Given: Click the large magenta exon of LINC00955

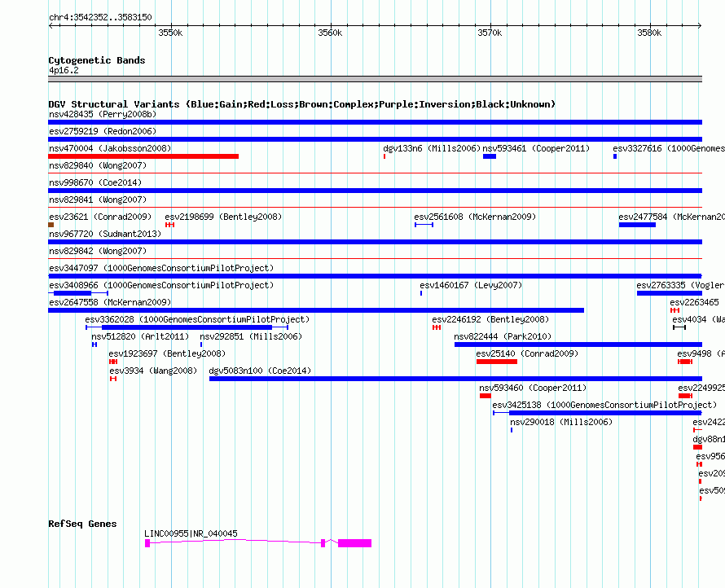Looking at the screenshot, I should (354, 543).
